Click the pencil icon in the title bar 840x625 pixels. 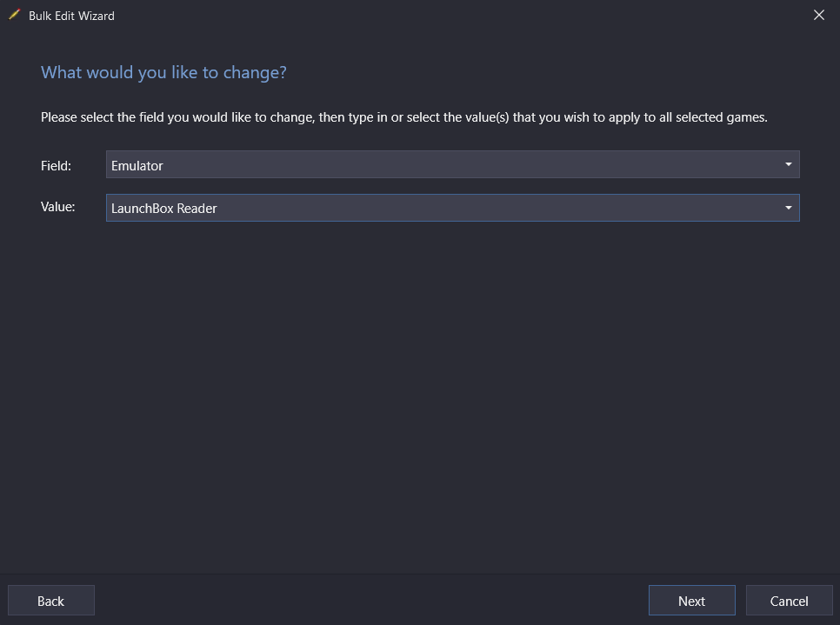tap(15, 15)
